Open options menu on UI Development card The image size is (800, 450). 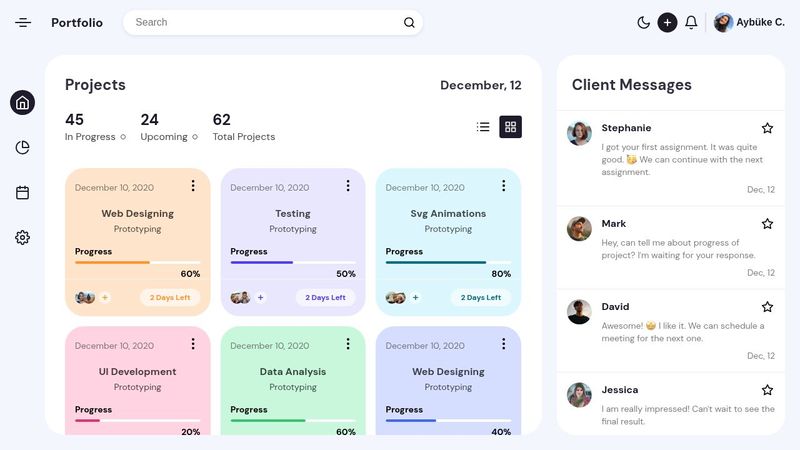[x=193, y=344]
